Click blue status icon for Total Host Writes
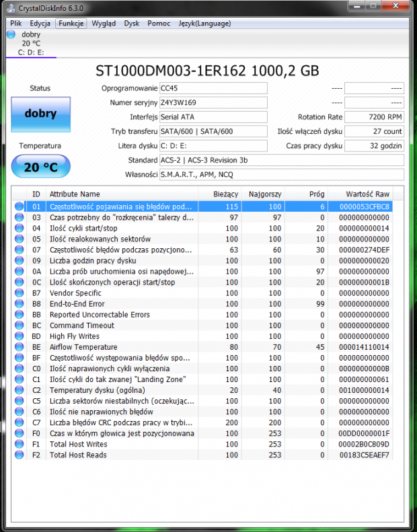The width and height of the screenshot is (417, 532). tap(20, 445)
